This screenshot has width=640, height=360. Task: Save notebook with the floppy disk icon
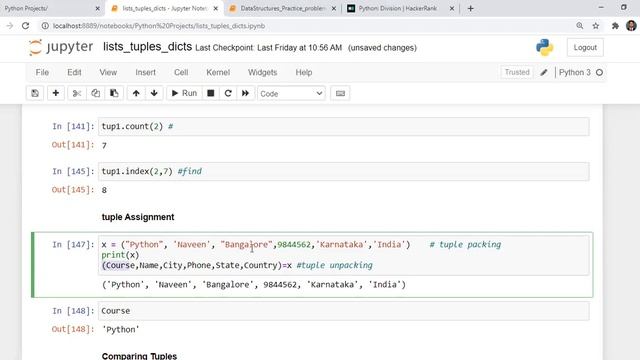tap(35, 93)
